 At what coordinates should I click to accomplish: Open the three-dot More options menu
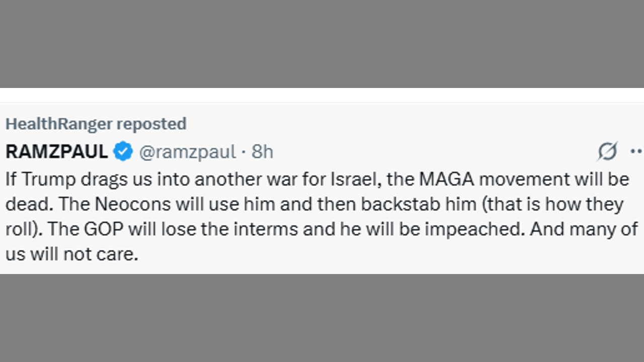(635, 151)
